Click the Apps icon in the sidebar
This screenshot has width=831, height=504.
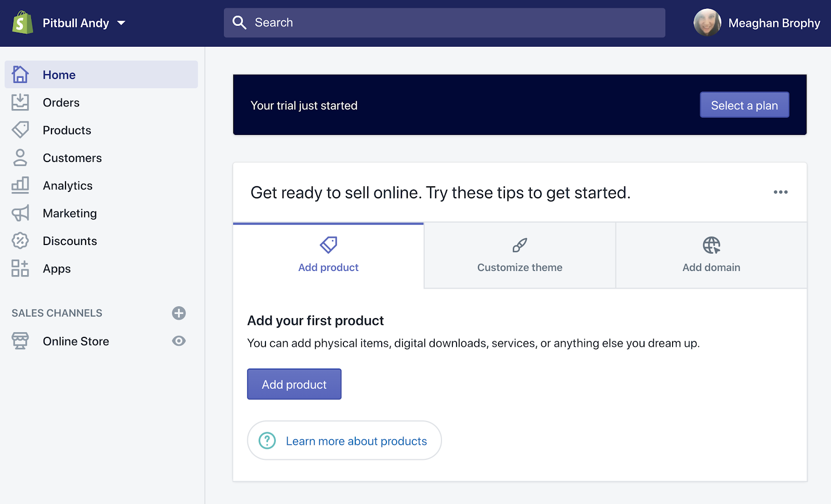(x=20, y=268)
